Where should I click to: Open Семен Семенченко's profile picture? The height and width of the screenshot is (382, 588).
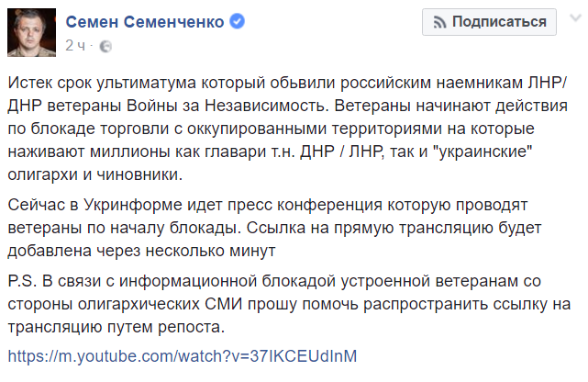[31, 33]
